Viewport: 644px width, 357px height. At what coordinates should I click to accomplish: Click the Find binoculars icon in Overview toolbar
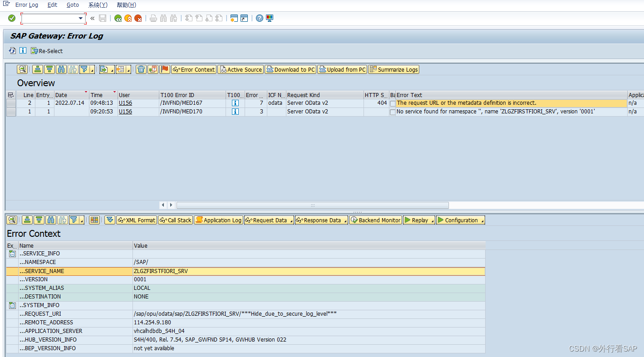61,69
